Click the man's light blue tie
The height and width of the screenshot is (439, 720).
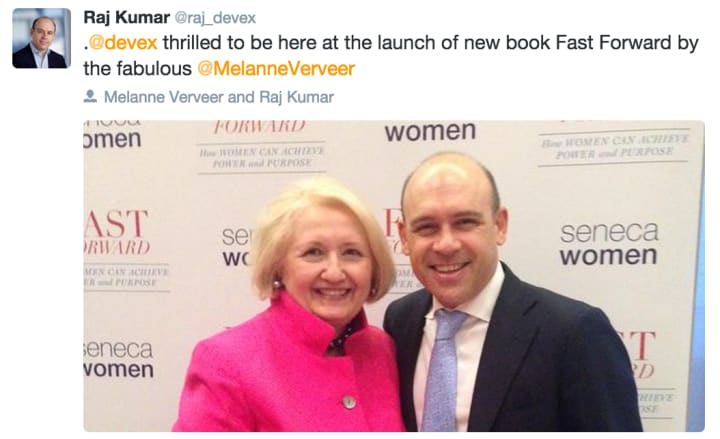(442, 367)
